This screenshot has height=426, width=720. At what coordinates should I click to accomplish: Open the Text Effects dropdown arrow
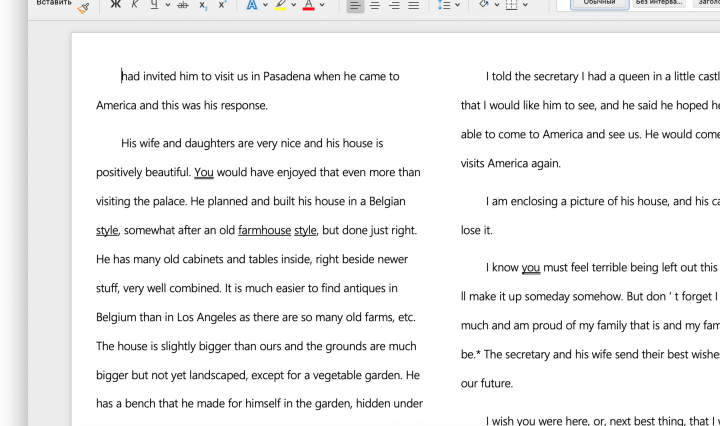coord(265,5)
